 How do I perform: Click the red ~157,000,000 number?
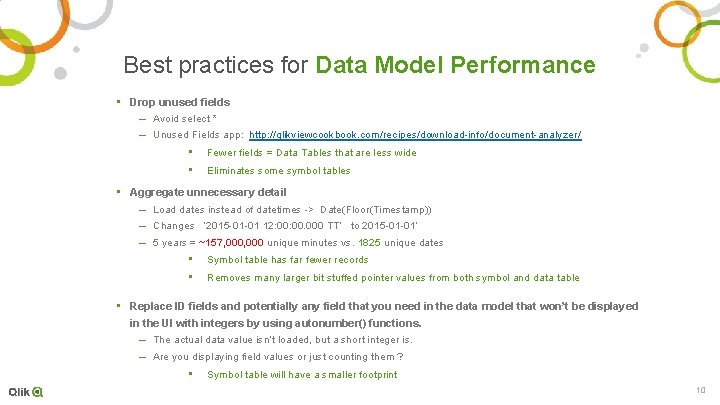[231, 242]
